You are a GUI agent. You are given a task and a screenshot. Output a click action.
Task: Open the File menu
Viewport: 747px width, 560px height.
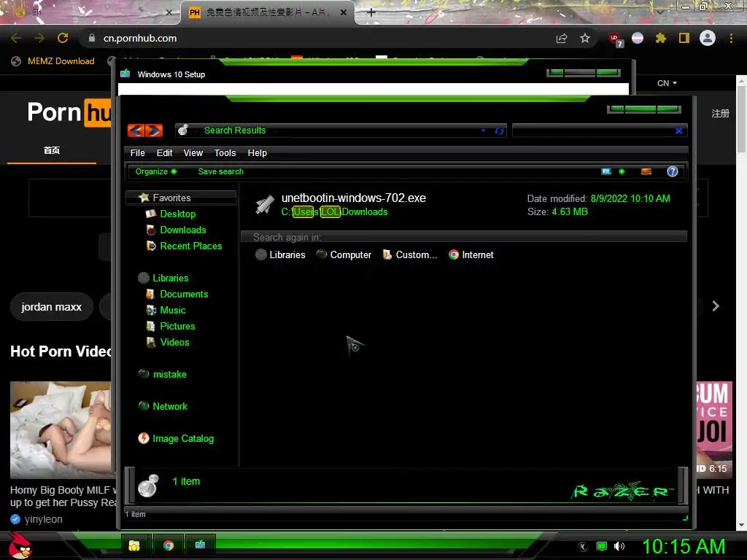tap(138, 153)
